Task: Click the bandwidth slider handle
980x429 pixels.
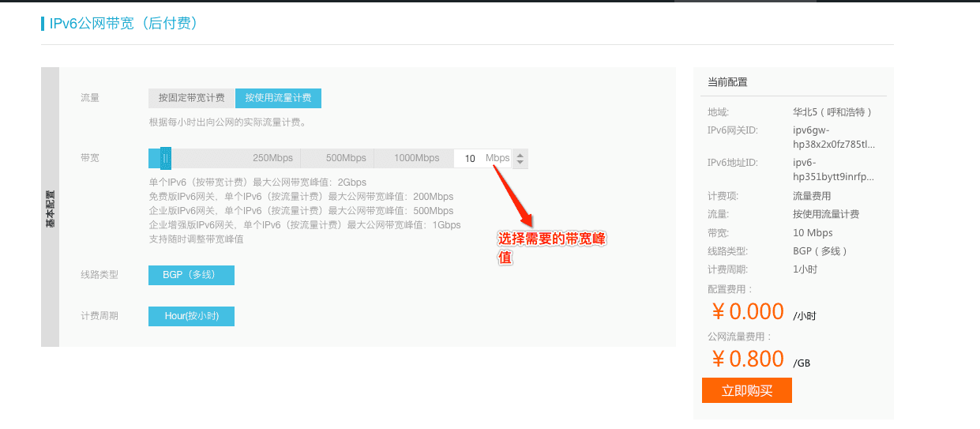Action: coord(165,158)
